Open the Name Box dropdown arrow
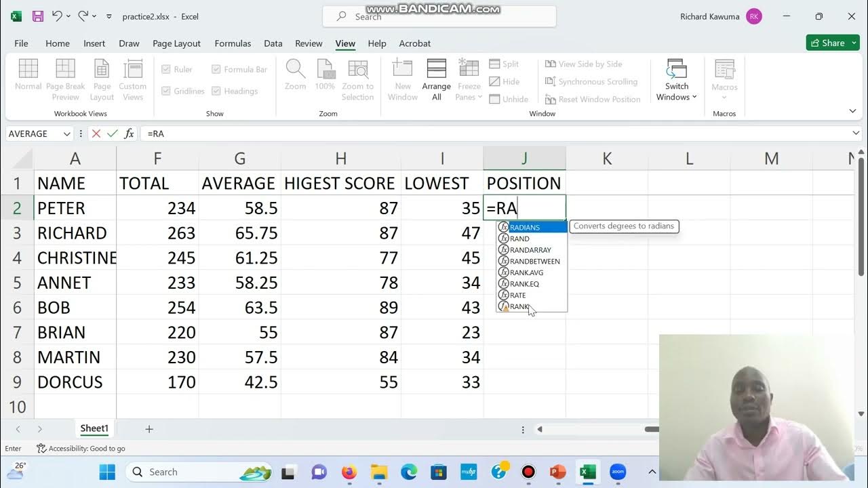This screenshot has width=868, height=488. [66, 134]
